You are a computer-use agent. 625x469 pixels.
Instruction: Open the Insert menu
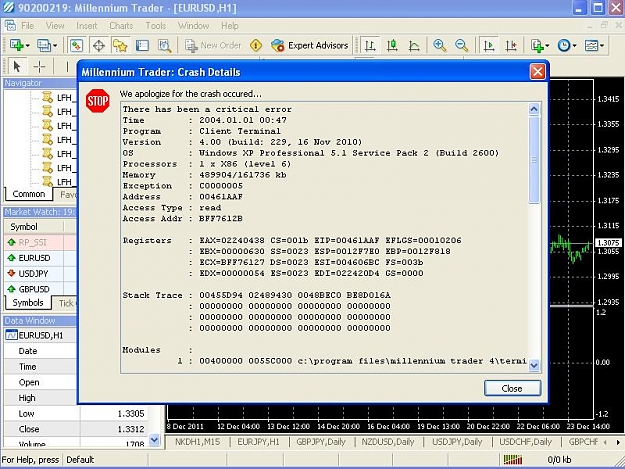(x=86, y=26)
